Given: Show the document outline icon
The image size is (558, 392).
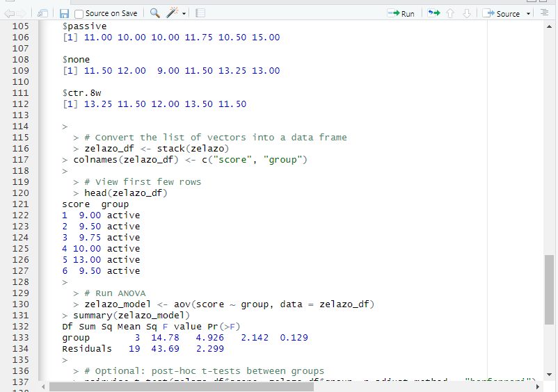Looking at the screenshot, I should click(544, 13).
